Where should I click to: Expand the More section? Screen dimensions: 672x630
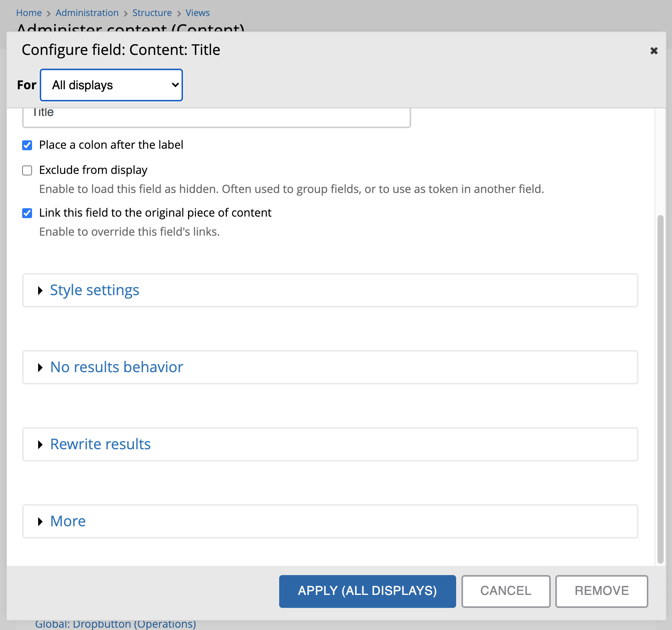point(68,521)
